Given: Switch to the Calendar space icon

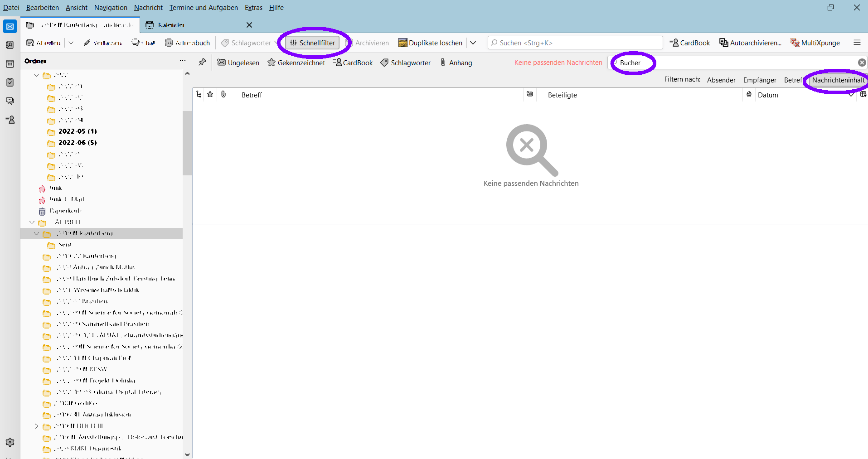Looking at the screenshot, I should click(10, 64).
